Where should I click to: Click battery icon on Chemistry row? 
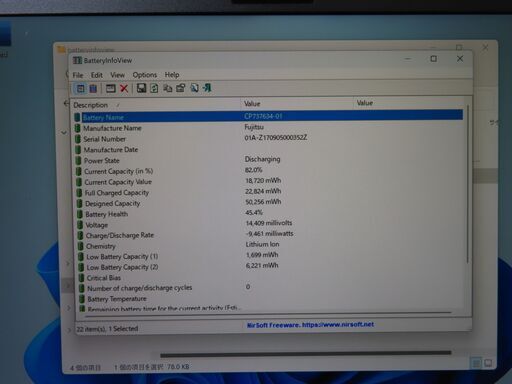(x=80, y=246)
